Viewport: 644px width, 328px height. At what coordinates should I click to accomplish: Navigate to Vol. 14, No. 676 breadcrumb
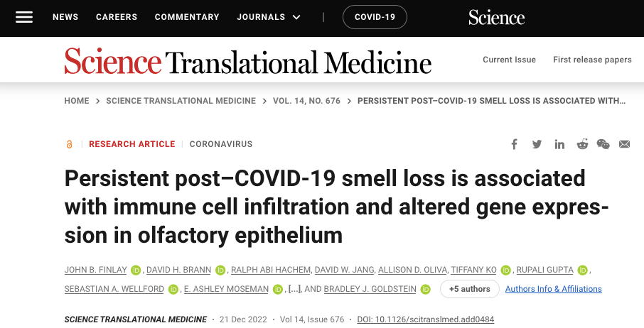pos(306,101)
